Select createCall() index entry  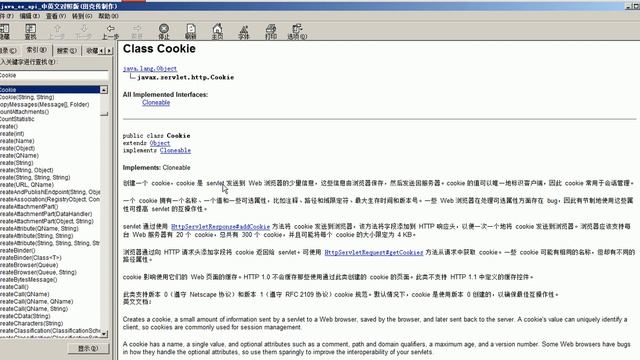coord(14,287)
